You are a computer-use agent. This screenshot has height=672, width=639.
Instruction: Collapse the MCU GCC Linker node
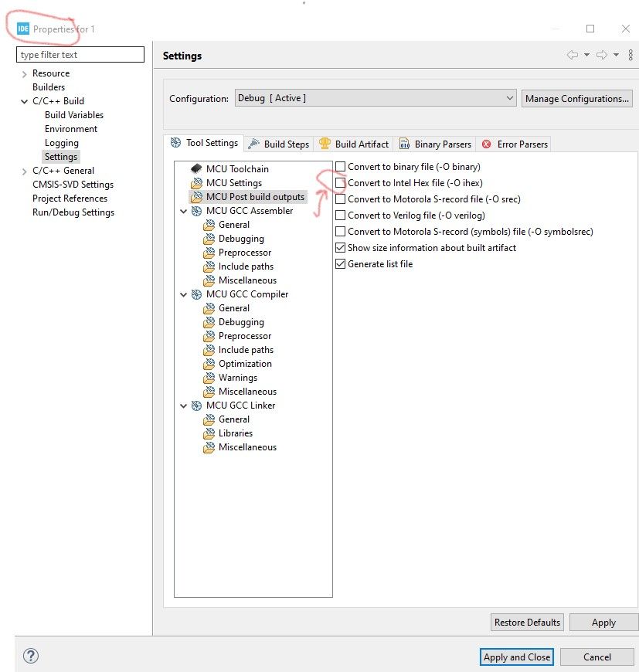tap(183, 406)
